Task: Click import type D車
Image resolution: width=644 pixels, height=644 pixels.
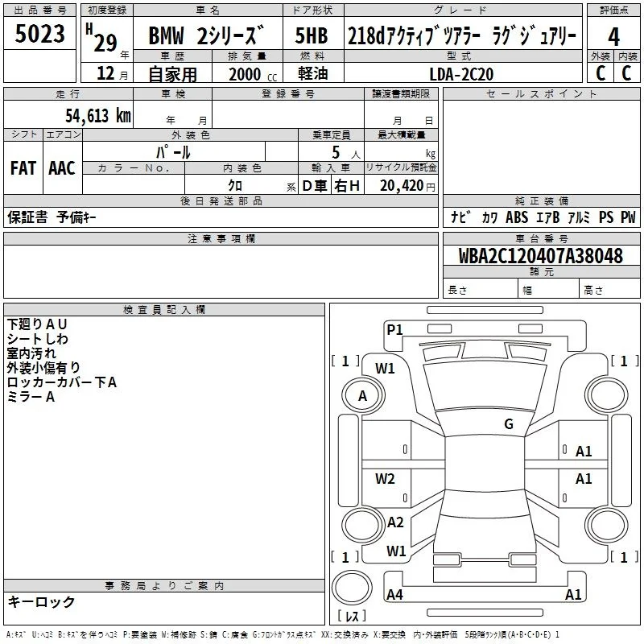Action: coord(315,186)
